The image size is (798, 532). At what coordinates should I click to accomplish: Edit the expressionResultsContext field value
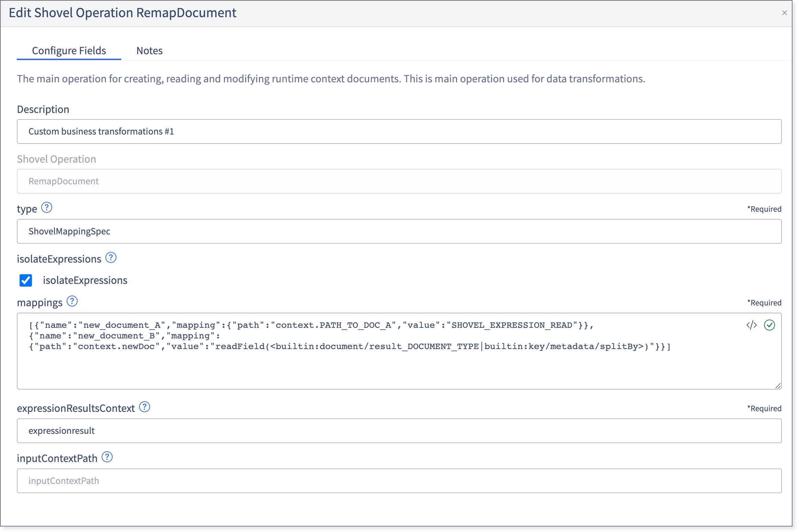pyautogui.click(x=399, y=431)
